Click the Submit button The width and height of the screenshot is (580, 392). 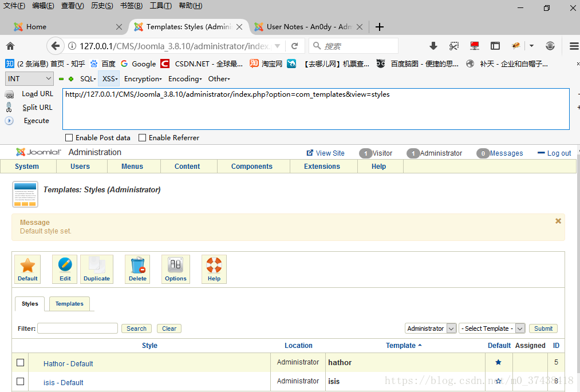click(543, 328)
